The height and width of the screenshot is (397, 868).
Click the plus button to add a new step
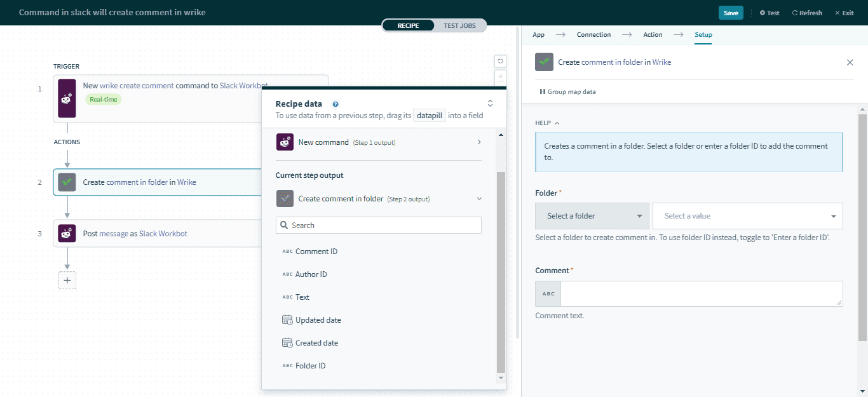67,280
